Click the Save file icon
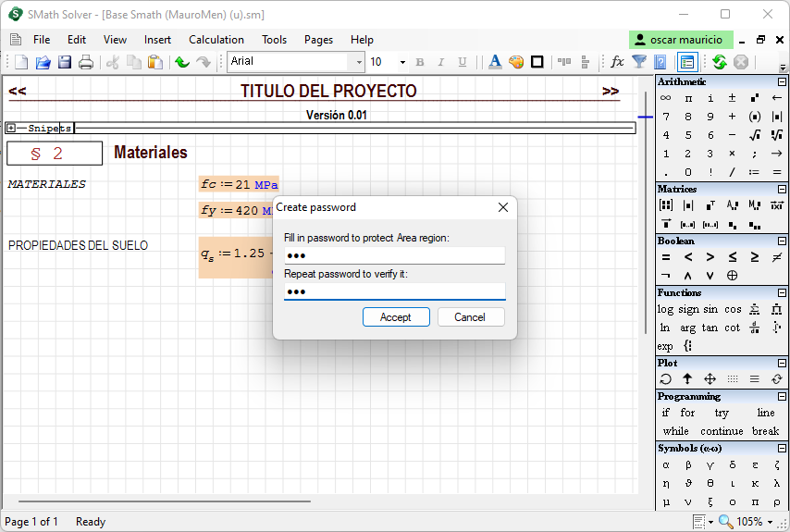This screenshot has height=532, width=790. [x=65, y=62]
